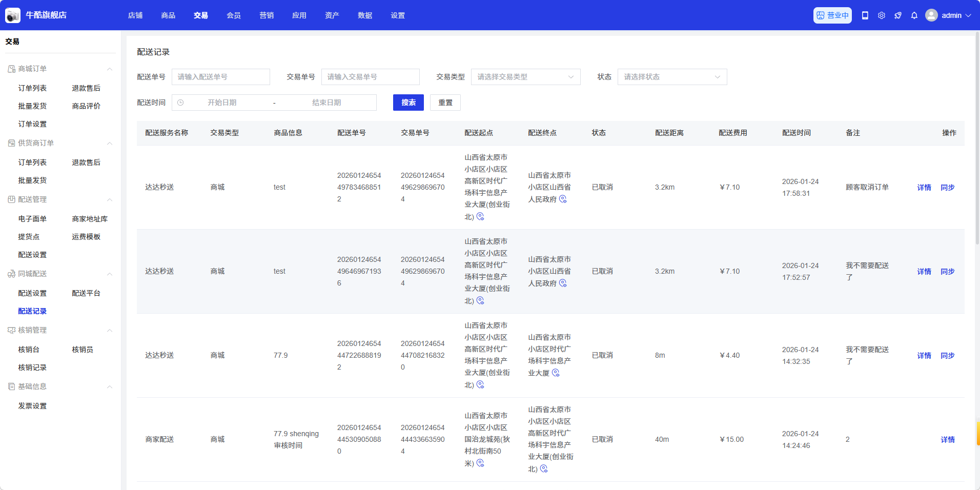Click the 重置 button
The width and height of the screenshot is (980, 490).
click(x=445, y=103)
